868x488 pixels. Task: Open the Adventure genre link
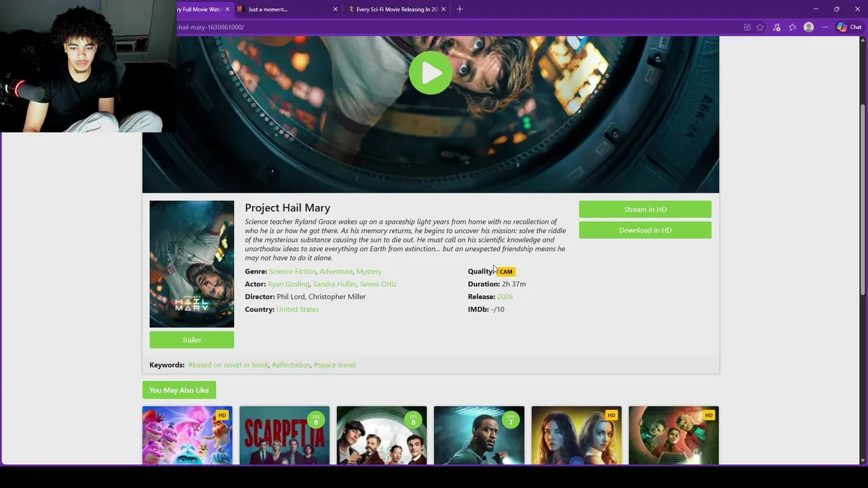(x=336, y=271)
